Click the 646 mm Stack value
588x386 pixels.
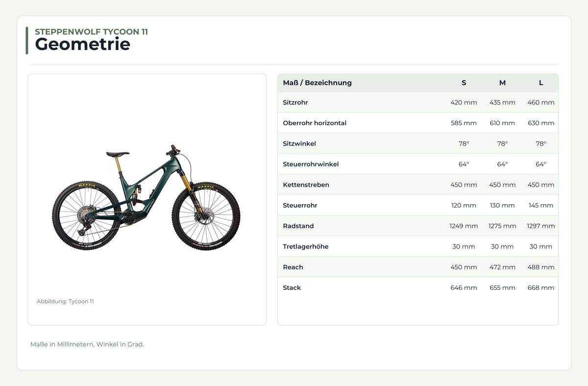click(464, 288)
